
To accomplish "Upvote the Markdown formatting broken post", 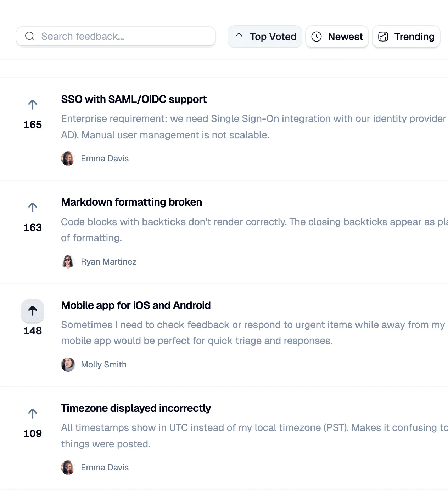I will 33,208.
